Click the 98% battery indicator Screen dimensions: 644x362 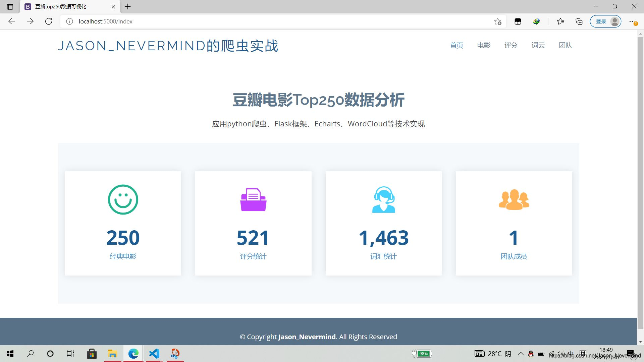pyautogui.click(x=422, y=354)
